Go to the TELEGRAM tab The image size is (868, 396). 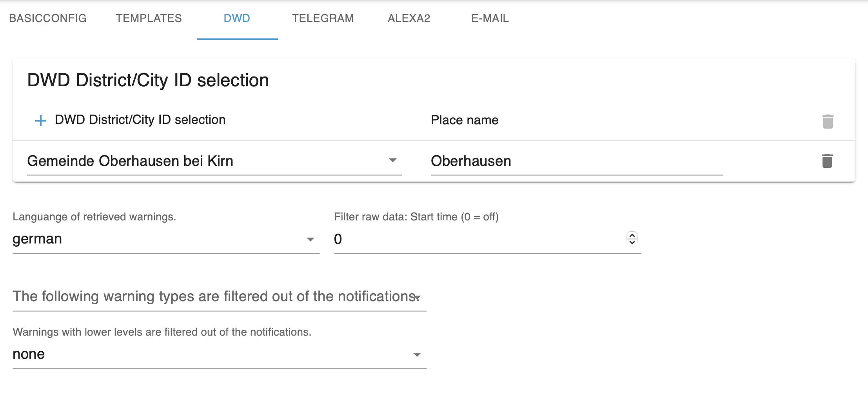pyautogui.click(x=323, y=18)
